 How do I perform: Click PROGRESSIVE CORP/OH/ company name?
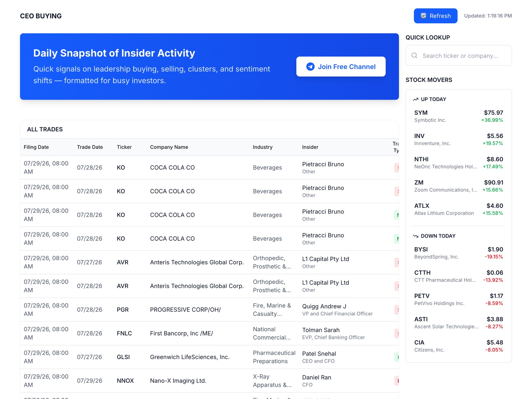click(185, 310)
